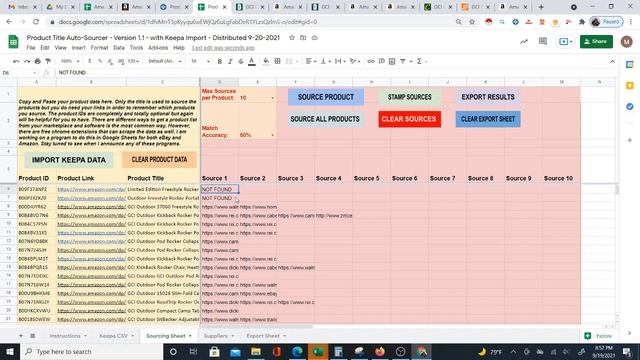The height and width of the screenshot is (360, 640).
Task: Click the Windows Start button
Action: point(10,351)
